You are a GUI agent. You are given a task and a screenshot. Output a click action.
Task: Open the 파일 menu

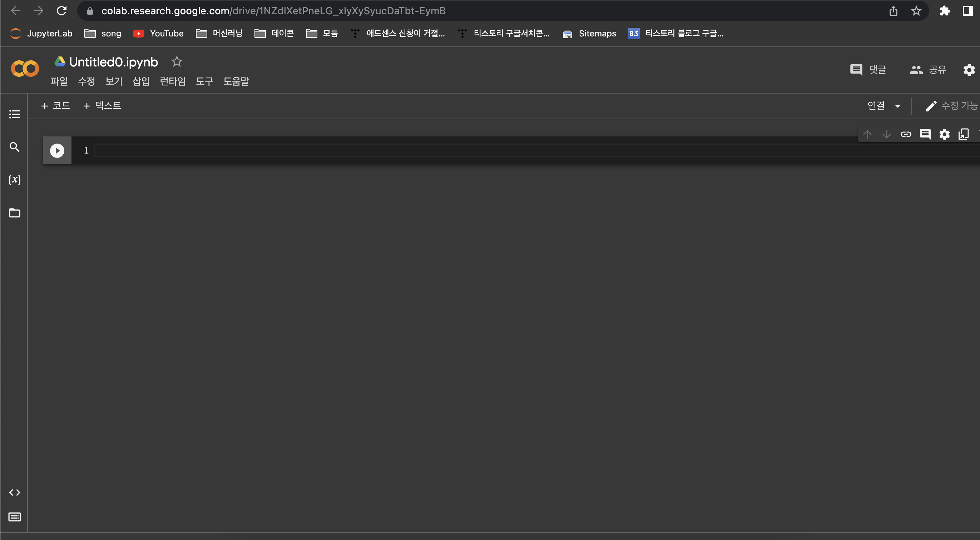coord(59,81)
